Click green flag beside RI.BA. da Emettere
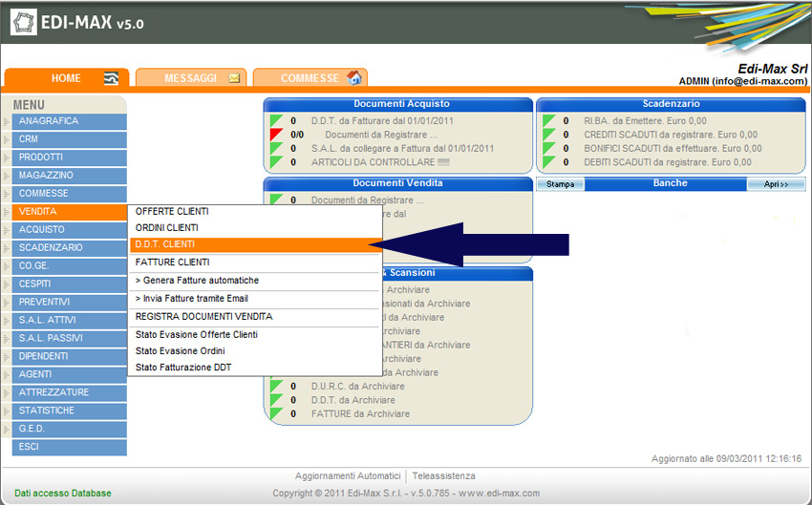The height and width of the screenshot is (505, 812). click(549, 121)
